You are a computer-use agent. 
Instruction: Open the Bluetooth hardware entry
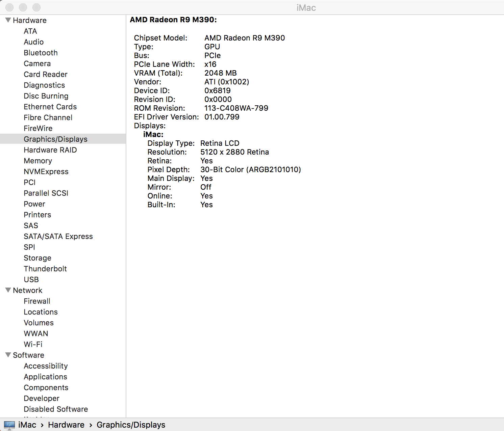coord(41,53)
